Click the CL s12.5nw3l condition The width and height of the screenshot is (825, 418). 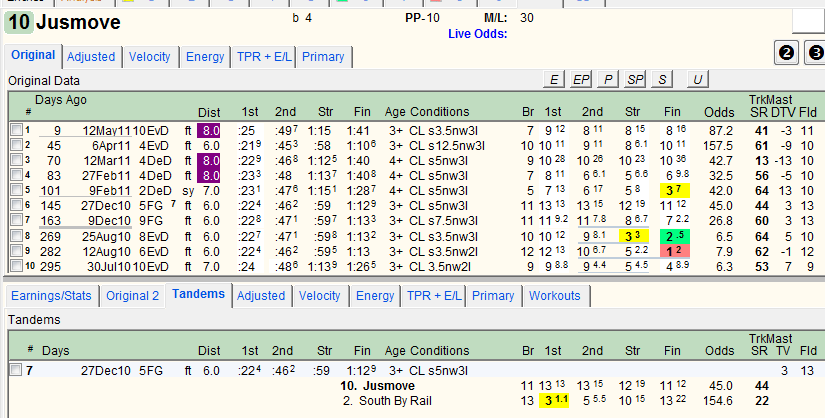pos(447,145)
